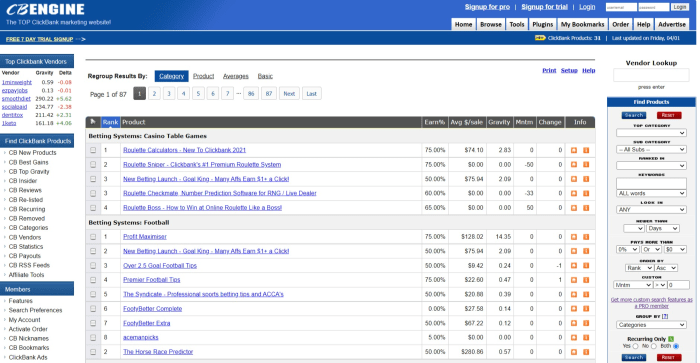Open the Top Category dropdown

[651, 133]
